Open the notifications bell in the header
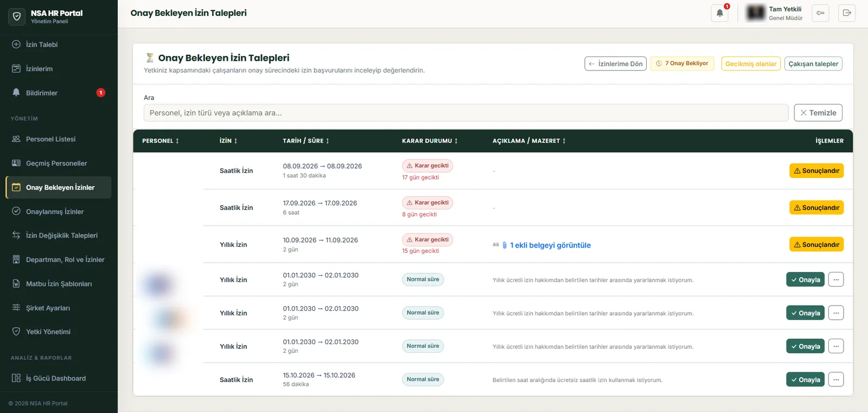Screen dimensions: 868x413 tap(719, 13)
